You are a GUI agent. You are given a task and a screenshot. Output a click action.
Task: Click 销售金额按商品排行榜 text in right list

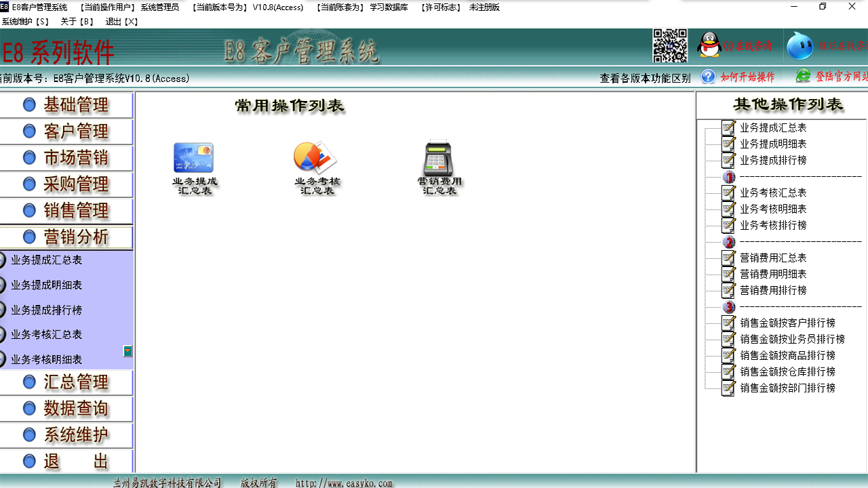click(787, 355)
